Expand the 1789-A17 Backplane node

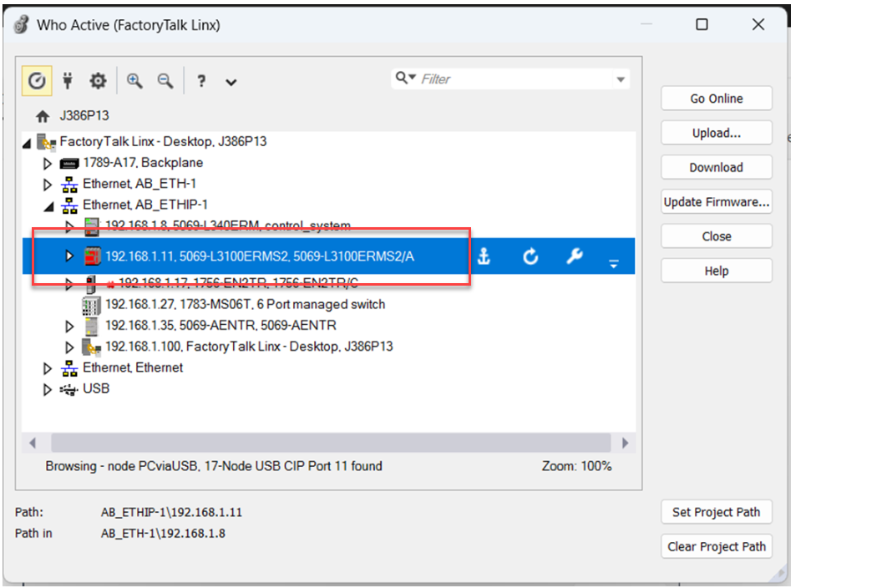coord(47,162)
